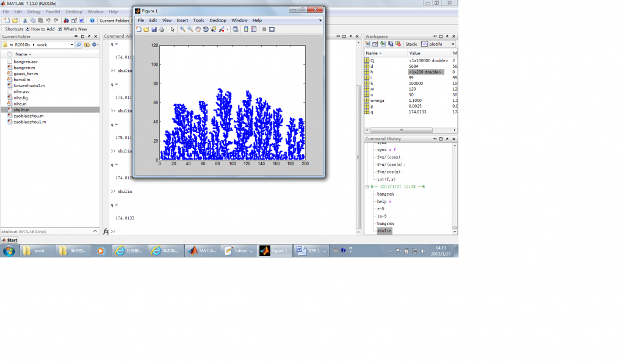
Task: Open the Parallel menu in MATLAB main window
Action: [x=52, y=12]
